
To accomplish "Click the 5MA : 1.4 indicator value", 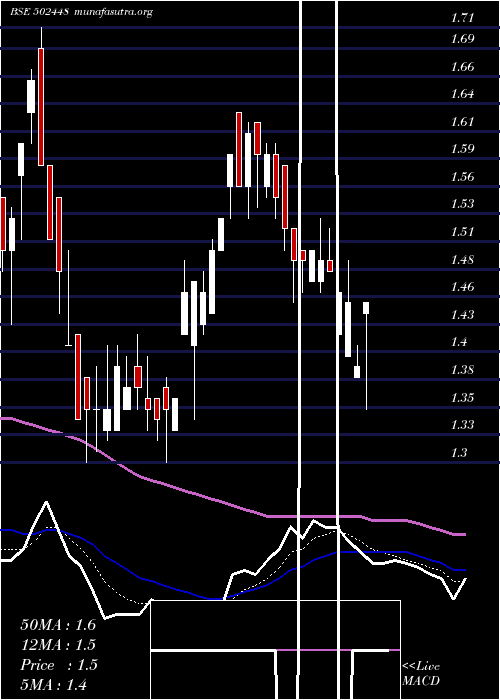I will pyautogui.click(x=54, y=685).
